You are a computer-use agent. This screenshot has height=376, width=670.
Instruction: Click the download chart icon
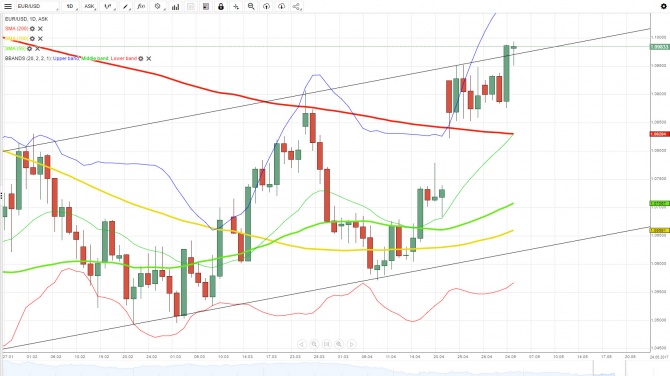281,6
